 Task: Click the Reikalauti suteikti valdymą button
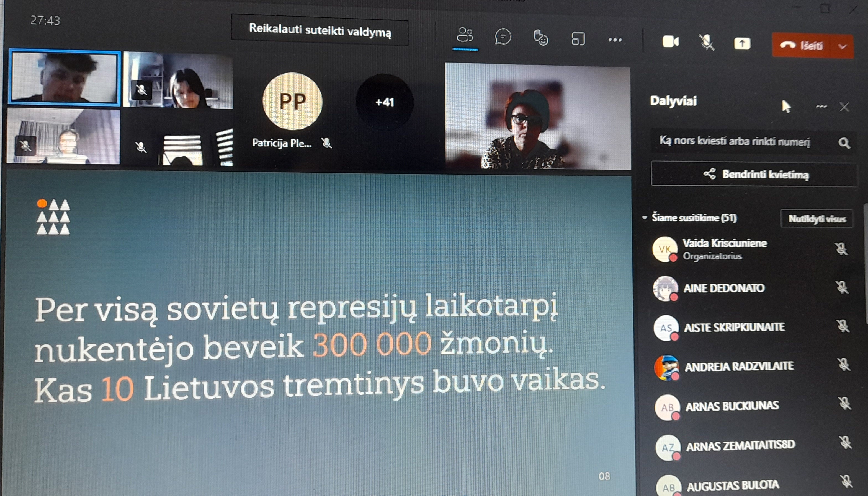pyautogui.click(x=320, y=30)
